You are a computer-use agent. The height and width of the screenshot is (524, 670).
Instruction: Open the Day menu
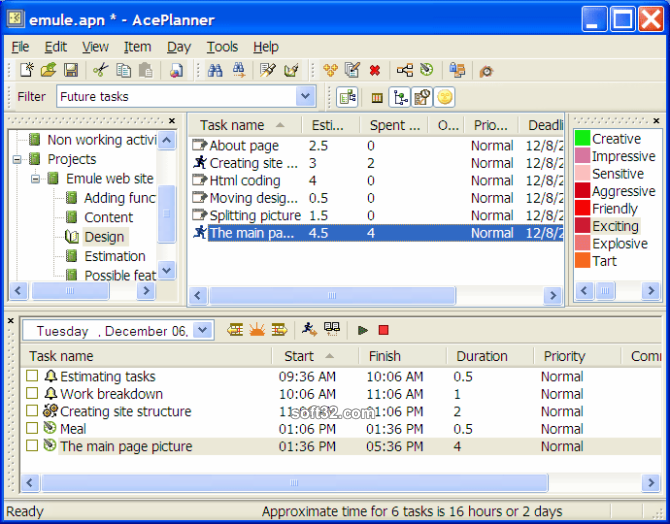[x=179, y=47]
